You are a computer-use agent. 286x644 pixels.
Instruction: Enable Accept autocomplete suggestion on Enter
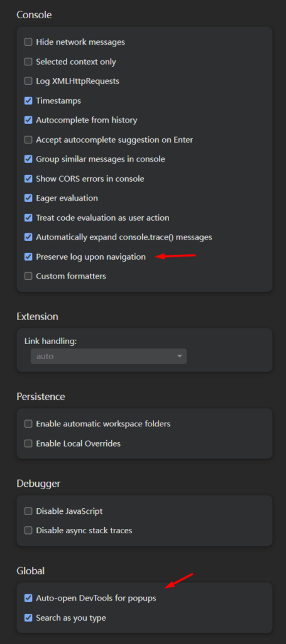pos(28,140)
